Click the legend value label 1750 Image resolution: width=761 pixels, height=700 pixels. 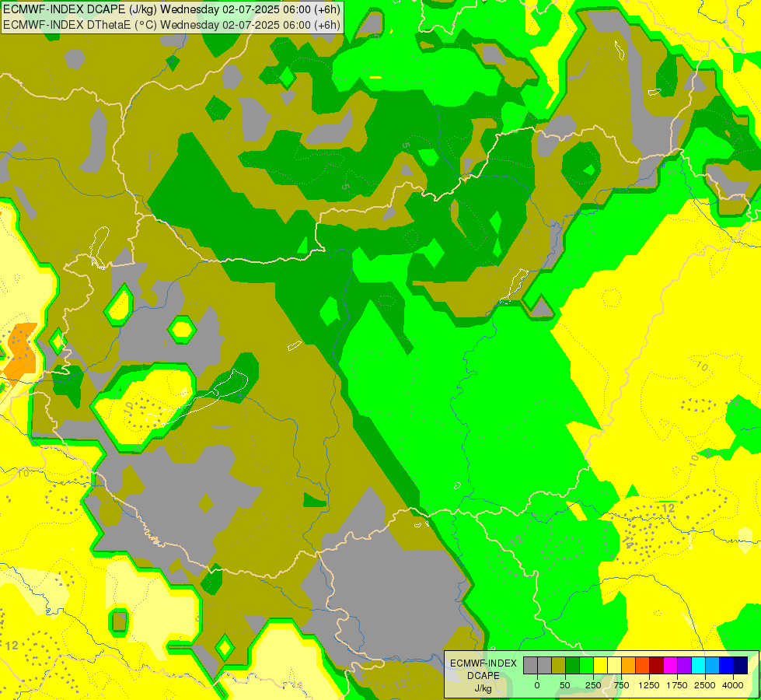click(x=676, y=685)
